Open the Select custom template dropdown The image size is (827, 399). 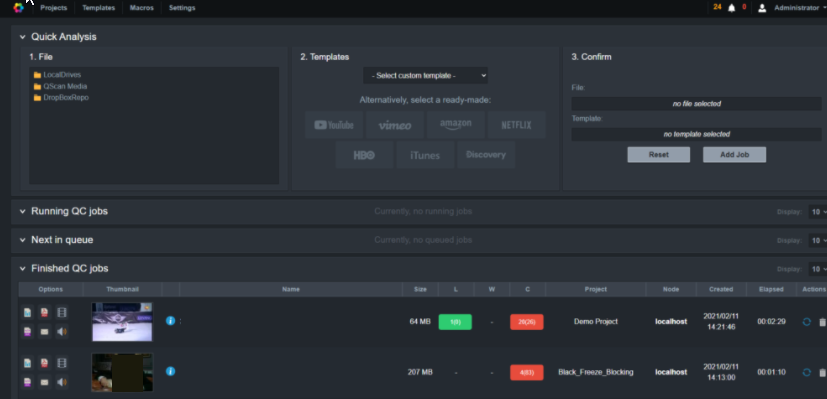425,75
